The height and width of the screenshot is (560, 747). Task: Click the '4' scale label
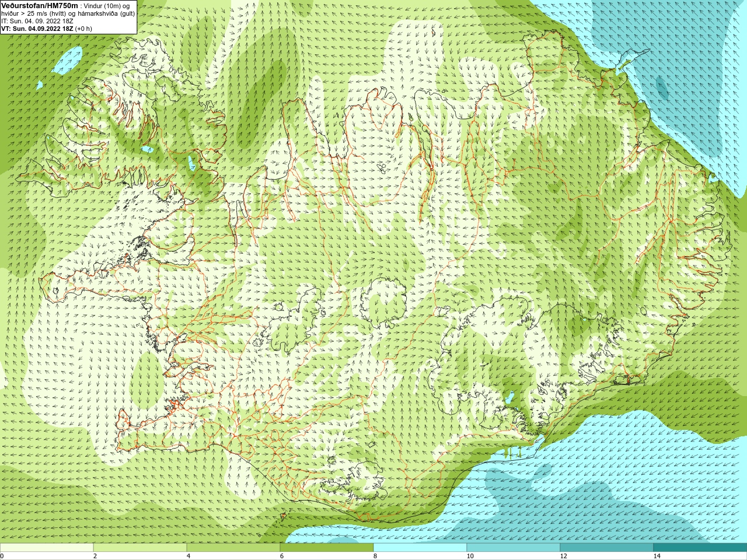point(189,556)
